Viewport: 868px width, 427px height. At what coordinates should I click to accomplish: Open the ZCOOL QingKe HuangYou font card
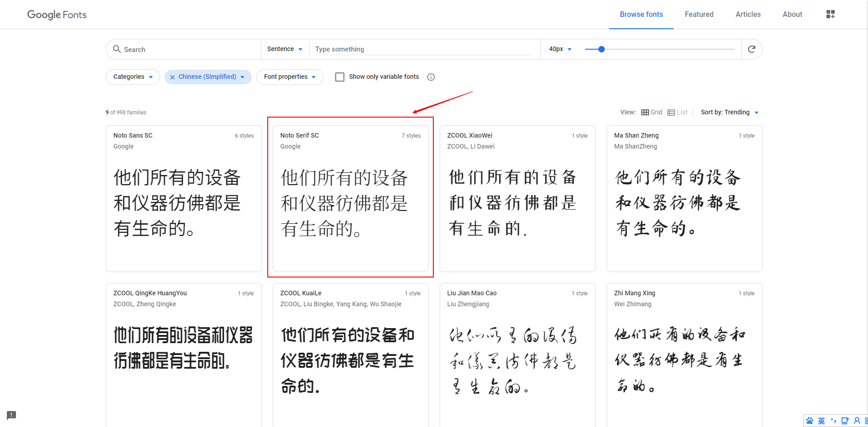pos(184,355)
